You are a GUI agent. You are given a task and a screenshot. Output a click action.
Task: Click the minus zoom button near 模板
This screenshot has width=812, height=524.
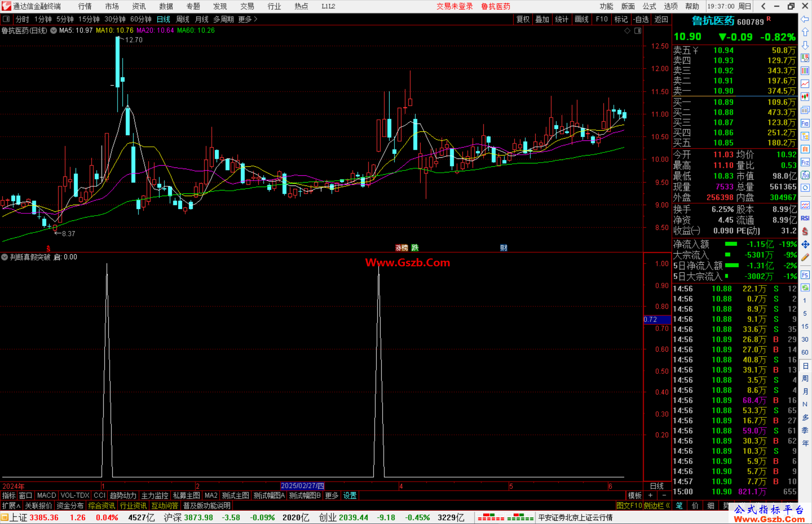coord(664,495)
